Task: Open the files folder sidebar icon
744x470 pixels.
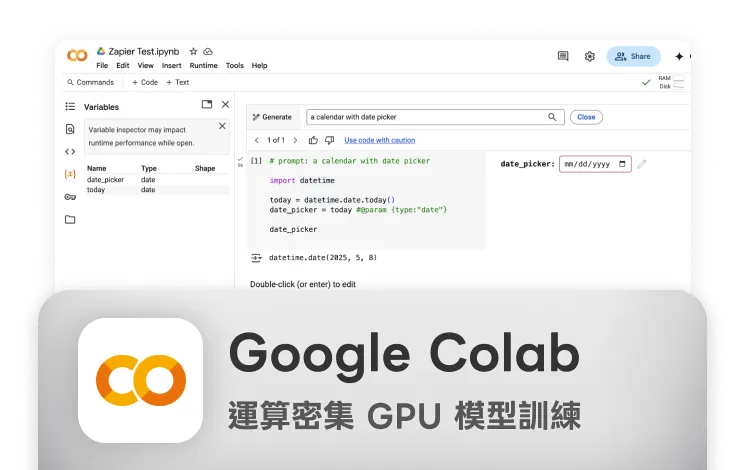Action: (x=70, y=220)
